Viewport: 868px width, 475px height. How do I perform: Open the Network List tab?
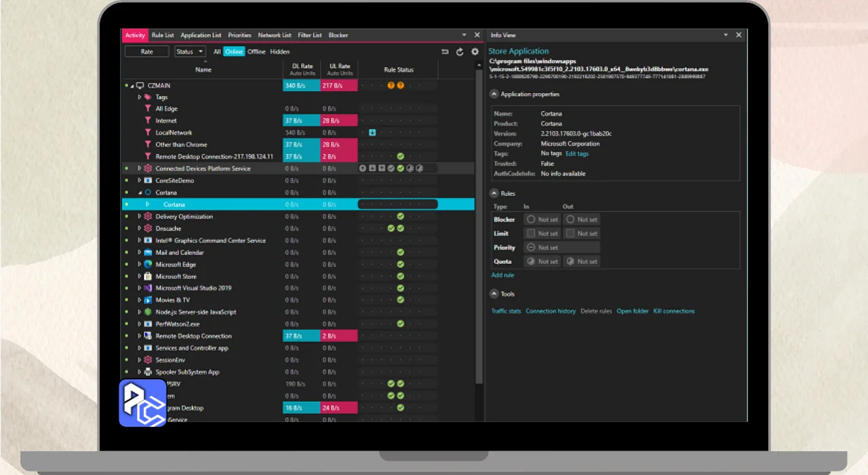(x=275, y=35)
